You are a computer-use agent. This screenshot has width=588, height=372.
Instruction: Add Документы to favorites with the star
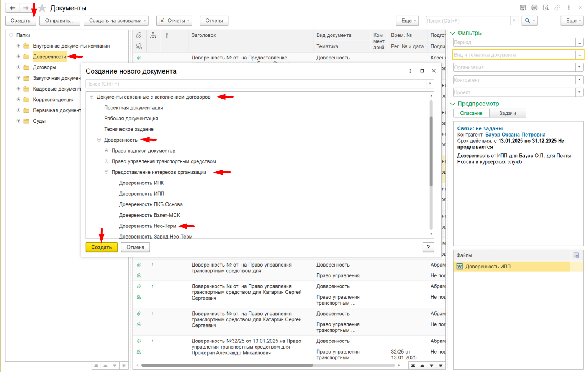[x=42, y=8]
